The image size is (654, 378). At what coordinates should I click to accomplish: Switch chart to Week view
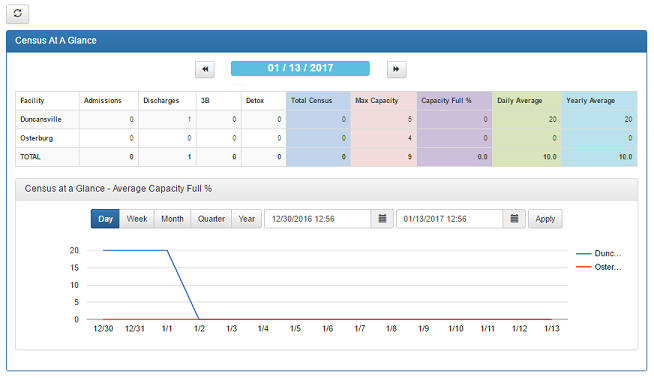[x=137, y=219]
